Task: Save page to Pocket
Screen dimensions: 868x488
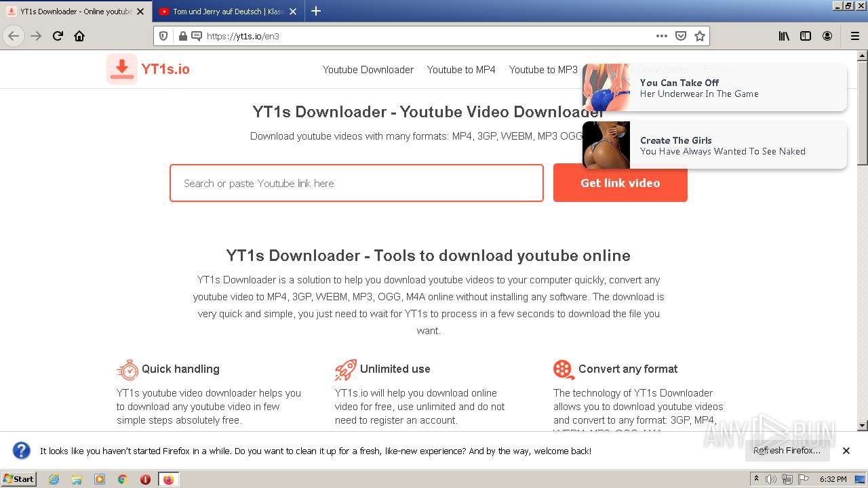Action: (681, 36)
